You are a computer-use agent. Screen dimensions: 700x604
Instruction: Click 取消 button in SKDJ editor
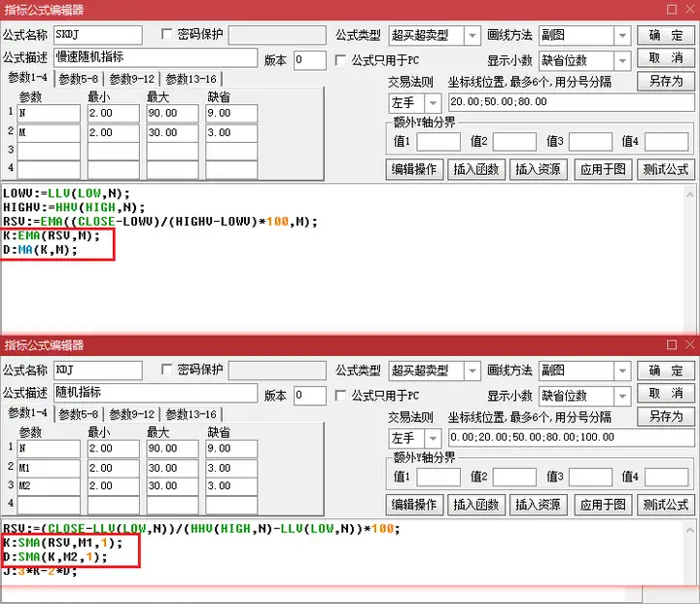pyautogui.click(x=666, y=58)
